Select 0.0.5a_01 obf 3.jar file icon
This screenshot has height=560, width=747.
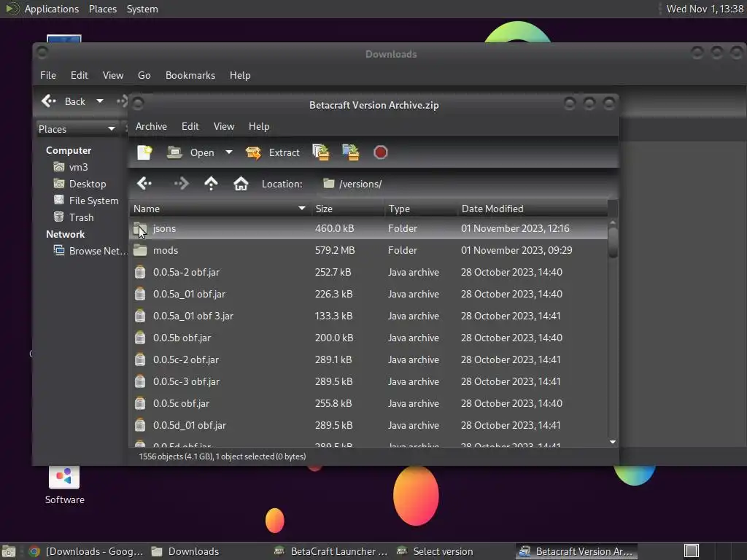click(x=140, y=316)
